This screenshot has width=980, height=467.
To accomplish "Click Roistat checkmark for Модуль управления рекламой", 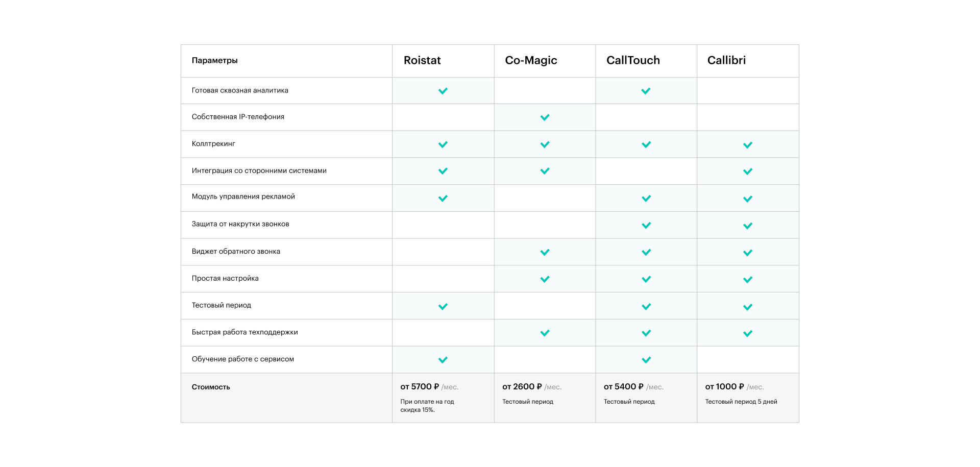I will 443,198.
